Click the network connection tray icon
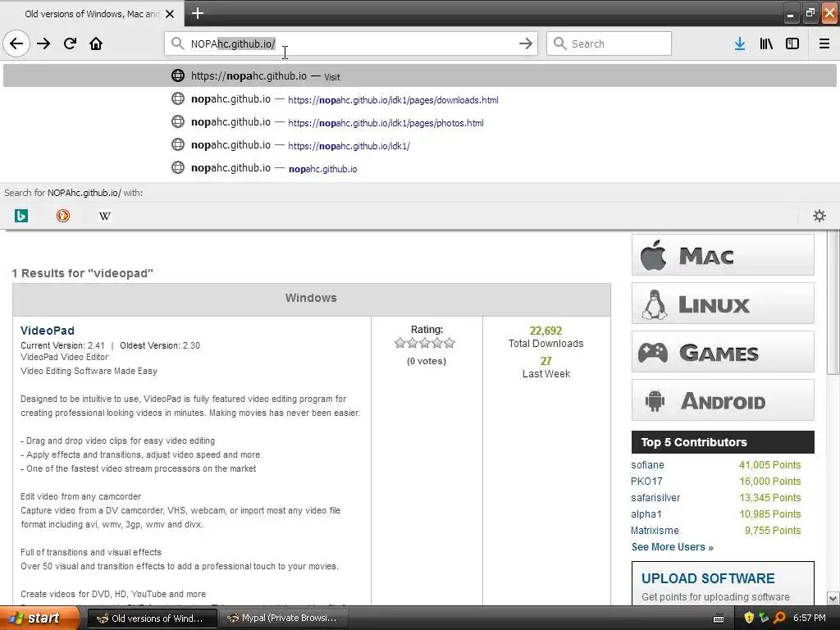This screenshot has height=630, width=840. (x=765, y=619)
